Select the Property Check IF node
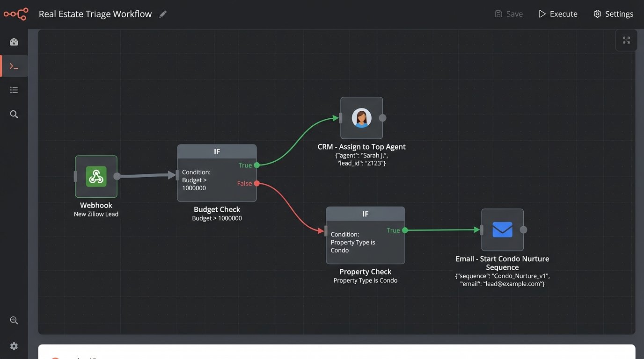The height and width of the screenshot is (359, 644). [x=365, y=236]
